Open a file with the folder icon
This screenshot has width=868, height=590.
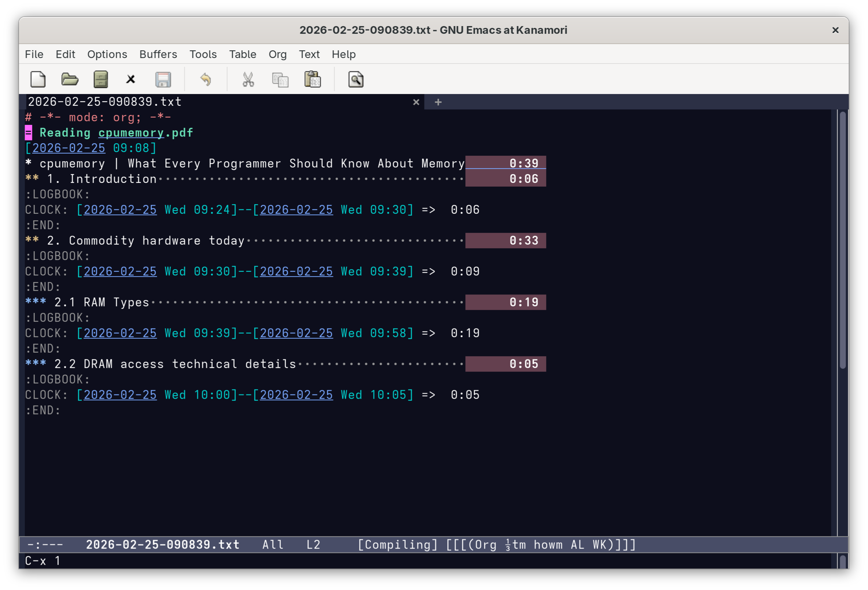tap(69, 79)
